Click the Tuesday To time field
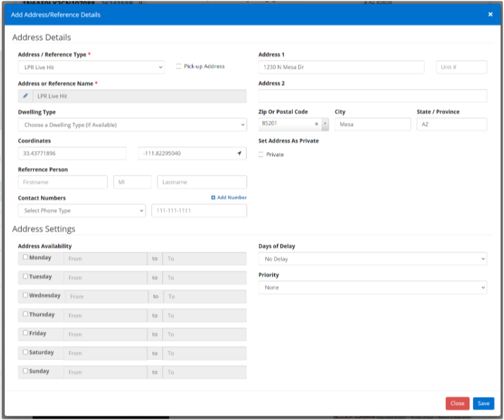This screenshot has width=504, height=420. point(204,277)
